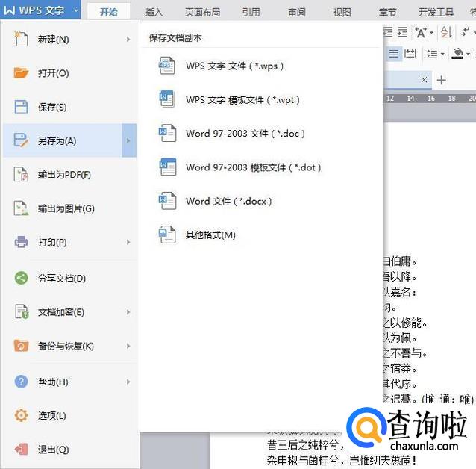Image resolution: width=476 pixels, height=469 pixels.
Task: Switch to the 章节 ribbon tab
Action: (388, 12)
